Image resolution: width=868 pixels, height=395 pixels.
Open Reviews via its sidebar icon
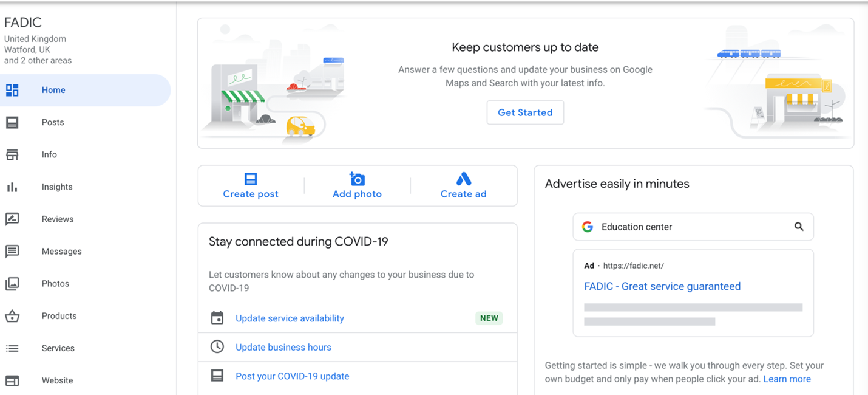click(12, 219)
